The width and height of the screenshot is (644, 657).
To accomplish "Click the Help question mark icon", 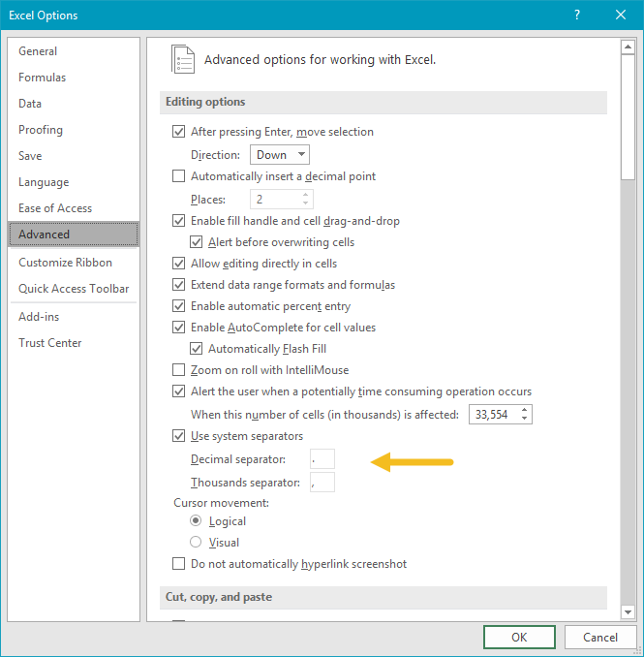I will click(x=577, y=16).
